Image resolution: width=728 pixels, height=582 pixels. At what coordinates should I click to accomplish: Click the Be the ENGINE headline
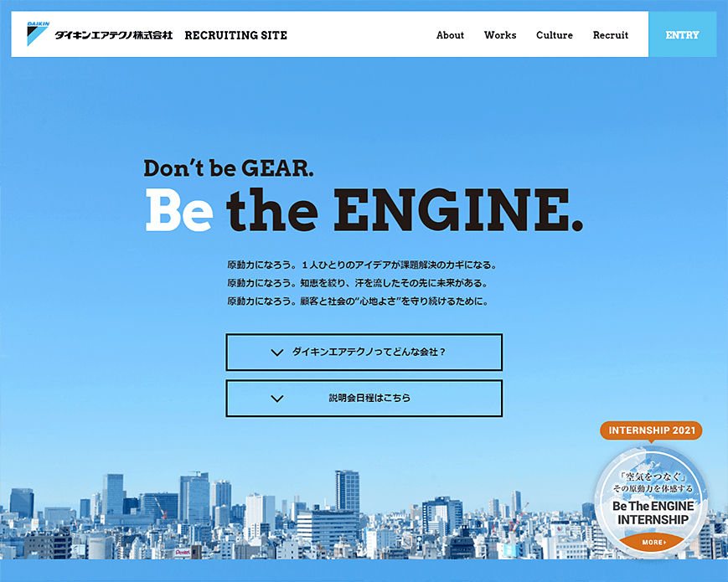366,210
